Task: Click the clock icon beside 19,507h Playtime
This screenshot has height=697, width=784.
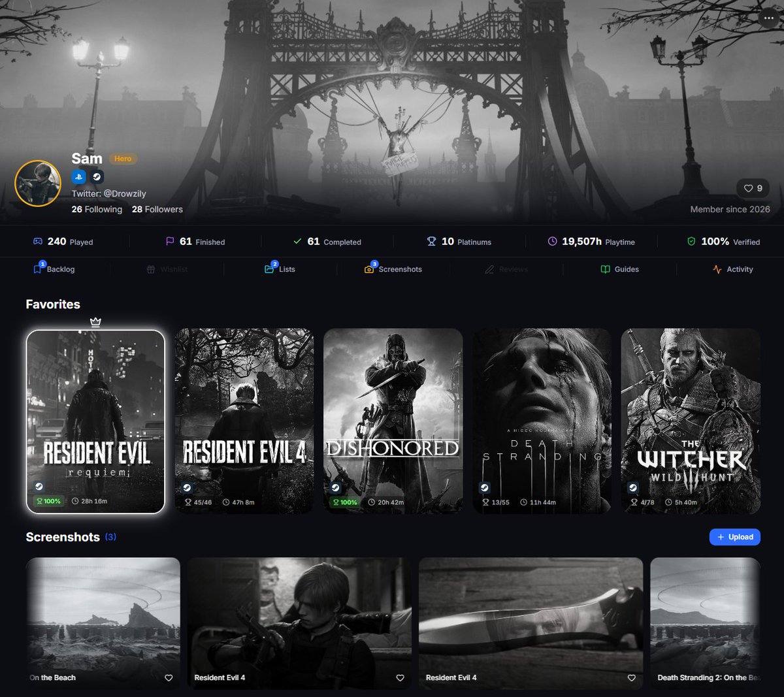Action: pos(552,242)
